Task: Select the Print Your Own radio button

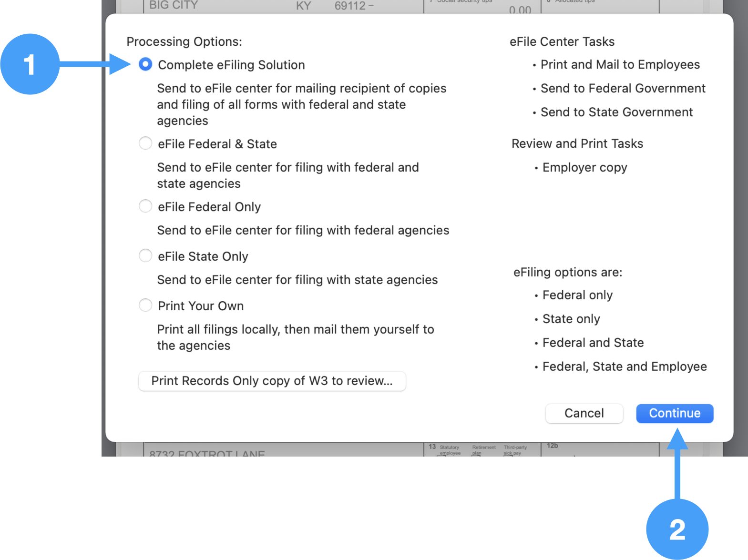Action: click(x=145, y=305)
